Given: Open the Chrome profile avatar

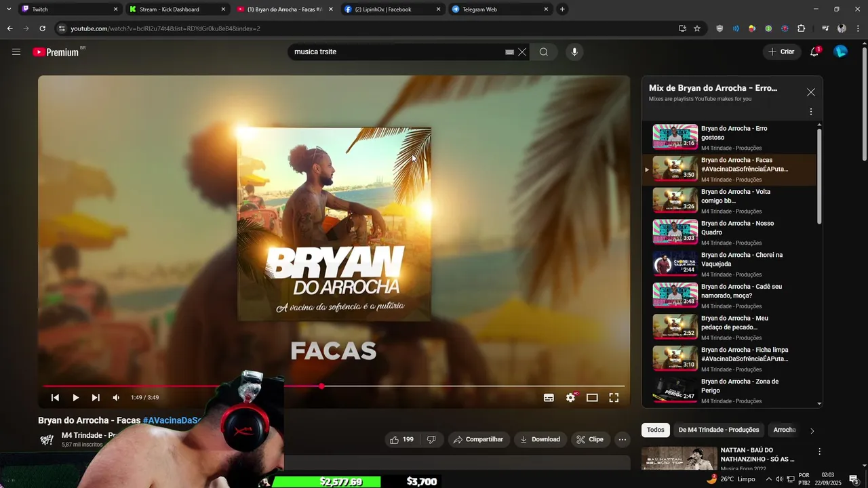Looking at the screenshot, I should [842, 28].
